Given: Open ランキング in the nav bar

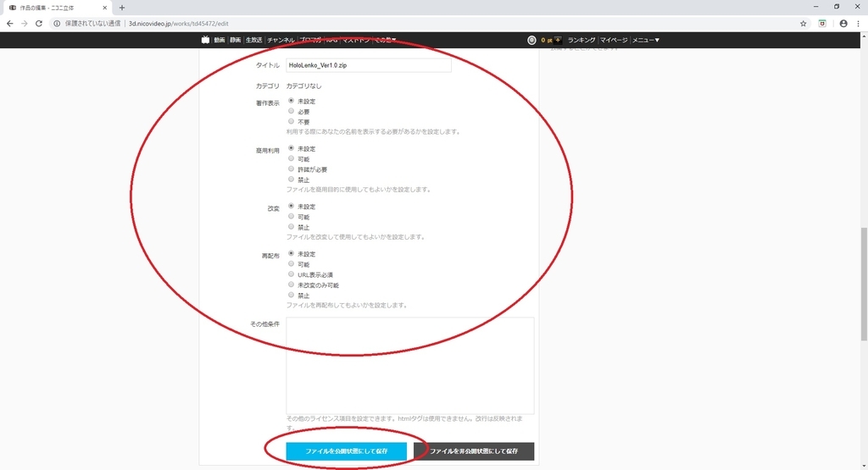Looking at the screenshot, I should coord(581,40).
